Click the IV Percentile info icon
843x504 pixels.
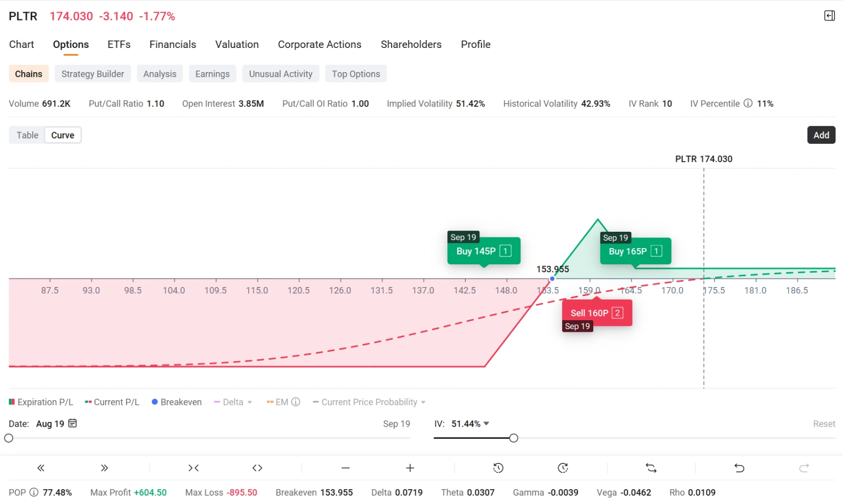748,103
